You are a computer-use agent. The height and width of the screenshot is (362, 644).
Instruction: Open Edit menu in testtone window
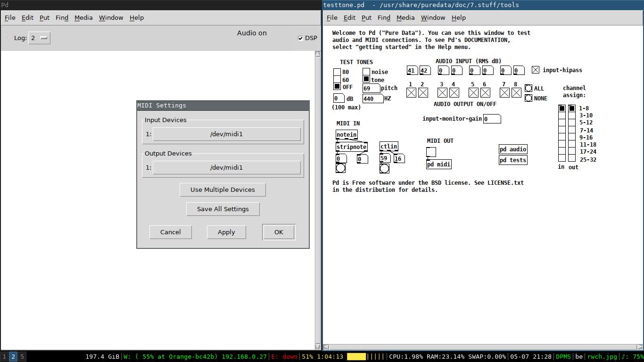(349, 17)
